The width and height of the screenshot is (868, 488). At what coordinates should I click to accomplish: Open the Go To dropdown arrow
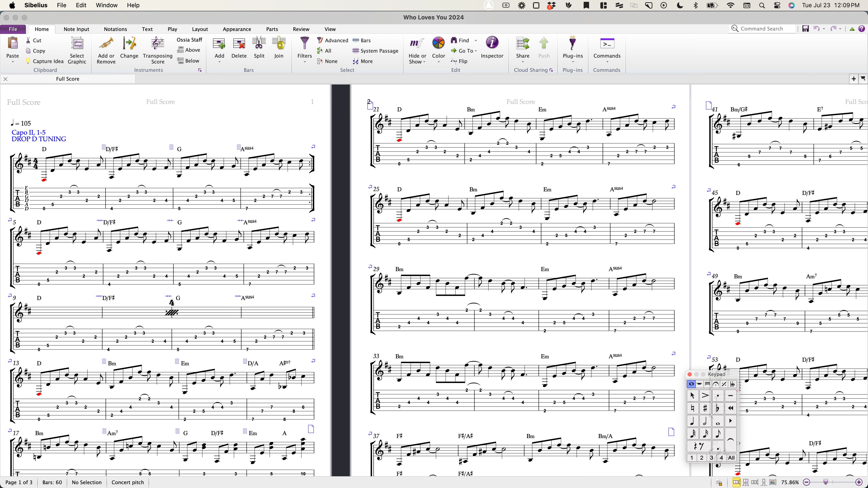476,51
